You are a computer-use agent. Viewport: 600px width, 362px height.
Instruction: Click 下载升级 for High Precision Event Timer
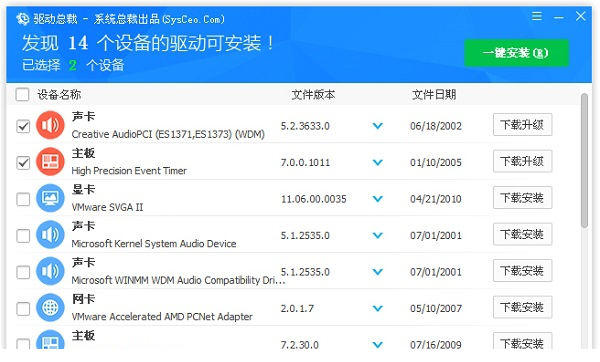click(522, 161)
